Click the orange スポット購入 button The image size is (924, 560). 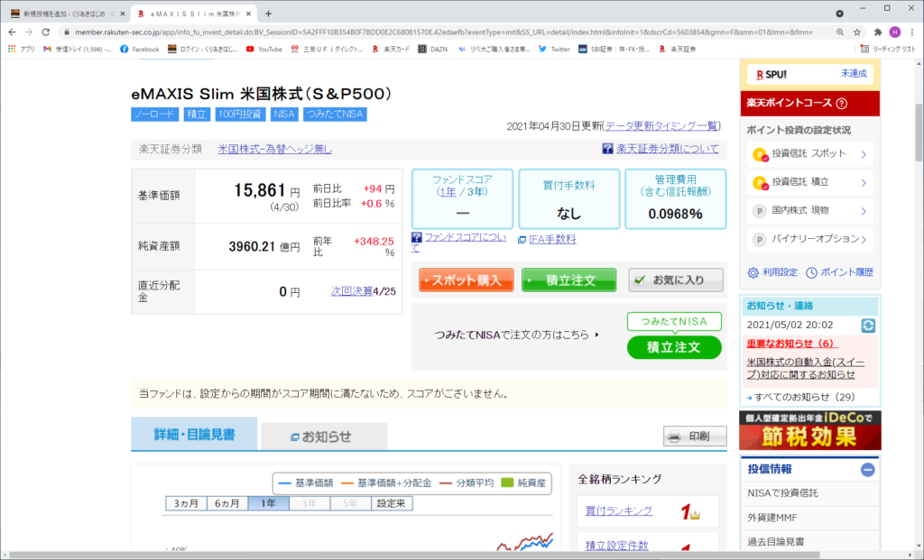point(466,280)
